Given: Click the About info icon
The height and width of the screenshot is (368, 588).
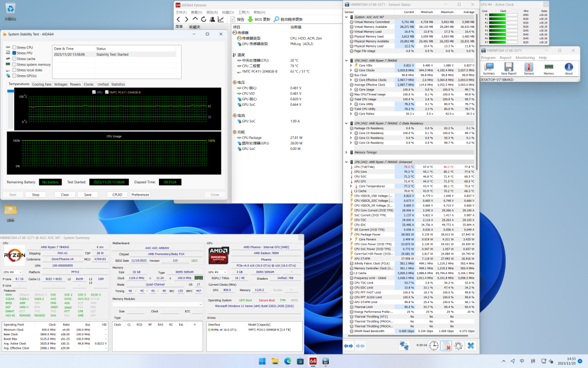Looking at the screenshot, I should tap(568, 68).
